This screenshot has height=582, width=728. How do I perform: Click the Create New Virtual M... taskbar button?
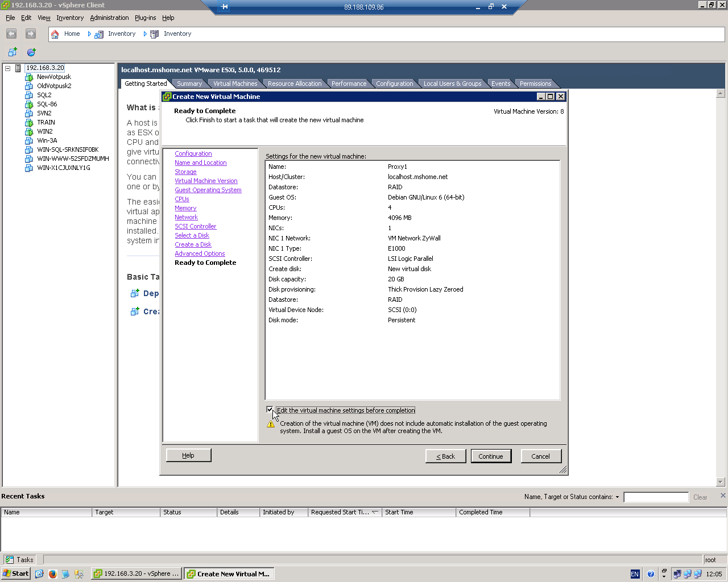[x=229, y=574]
